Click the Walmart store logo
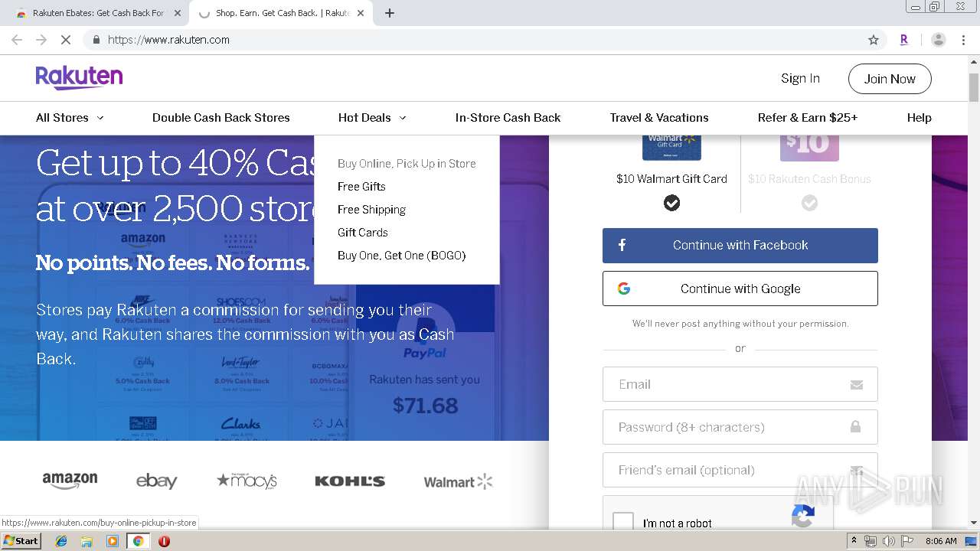The image size is (980, 551). (x=459, y=481)
